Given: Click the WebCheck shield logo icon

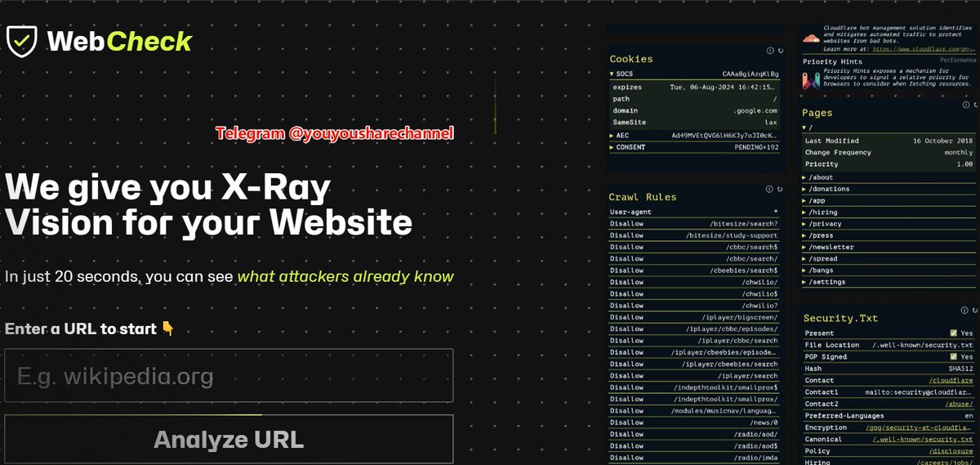Looking at the screenshot, I should pos(22,40).
